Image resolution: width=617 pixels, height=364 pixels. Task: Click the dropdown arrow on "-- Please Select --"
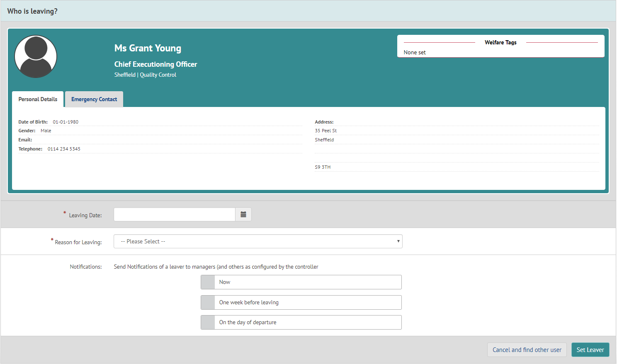point(397,241)
